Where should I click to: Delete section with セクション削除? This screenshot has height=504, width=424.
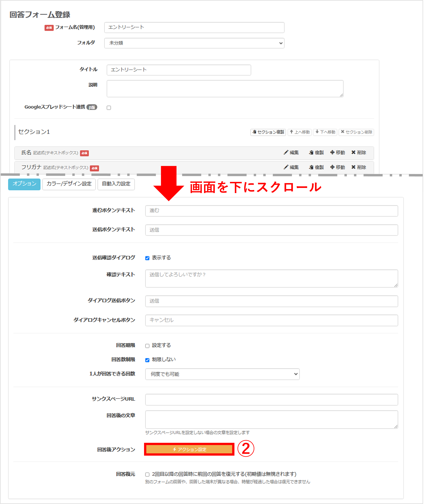pyautogui.click(x=356, y=132)
